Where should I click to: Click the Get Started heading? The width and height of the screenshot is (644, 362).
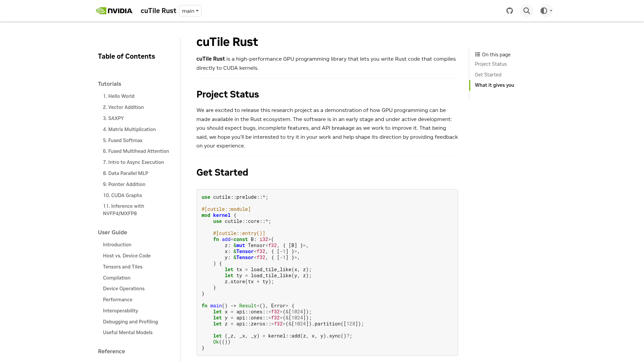click(222, 173)
